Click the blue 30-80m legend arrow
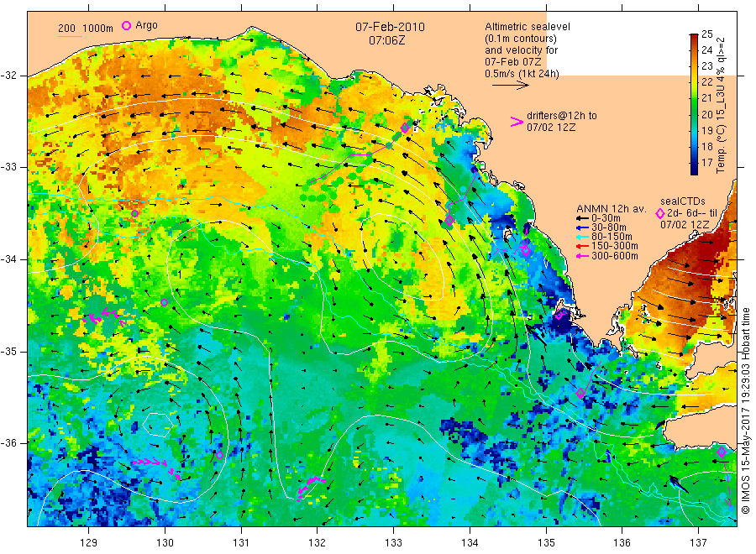Image resolution: width=756 pixels, height=554 pixels. pos(582,227)
